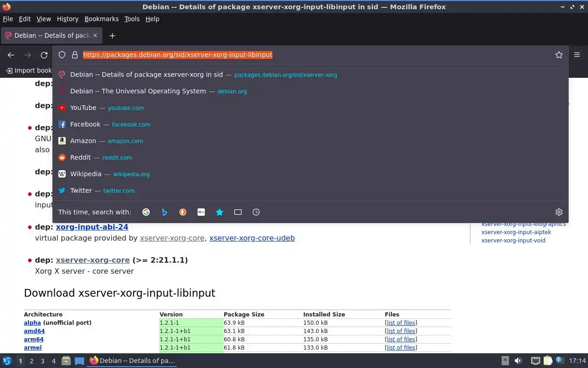
Task: Switch to workspace 2 in the taskbar
Action: pyautogui.click(x=31, y=361)
